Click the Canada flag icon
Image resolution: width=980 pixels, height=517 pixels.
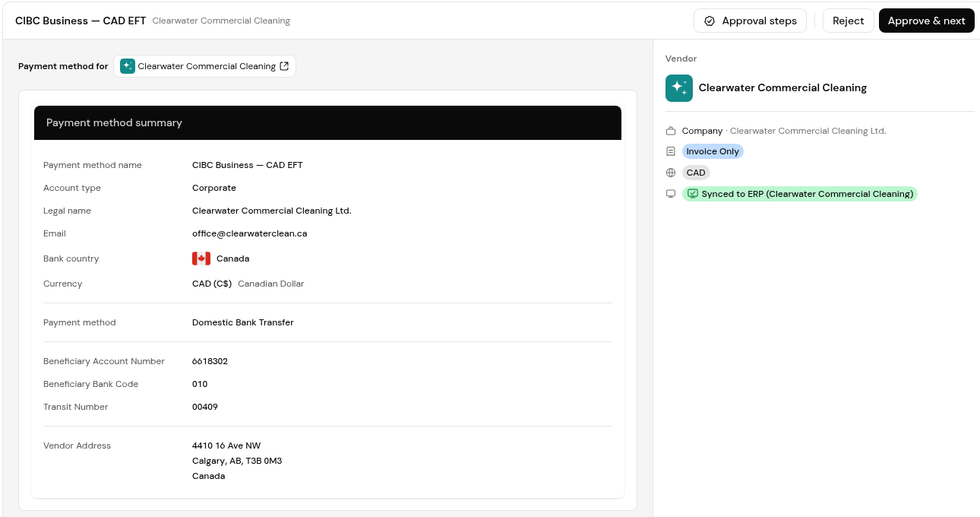point(201,258)
